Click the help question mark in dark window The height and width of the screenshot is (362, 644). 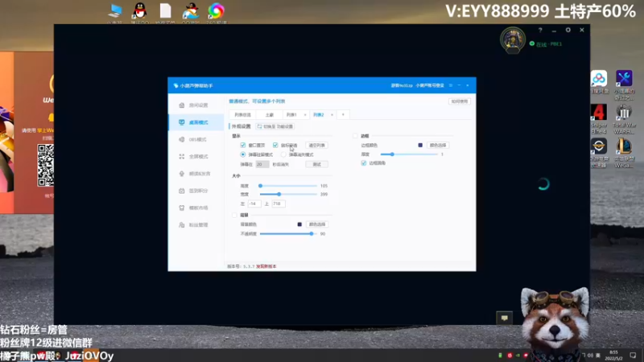pos(540,30)
